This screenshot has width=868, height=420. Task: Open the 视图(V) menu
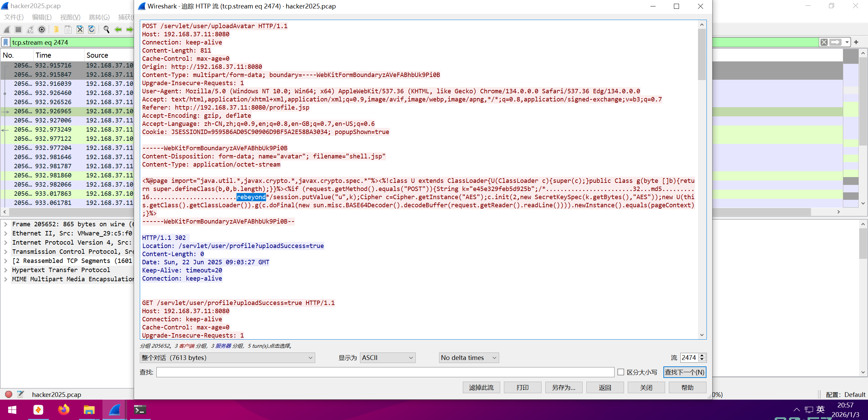coord(70,17)
